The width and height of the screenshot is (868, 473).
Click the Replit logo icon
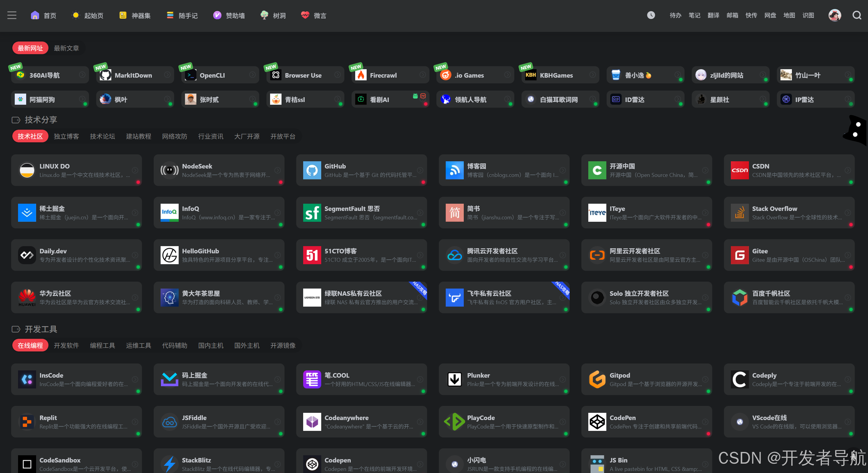(27, 422)
